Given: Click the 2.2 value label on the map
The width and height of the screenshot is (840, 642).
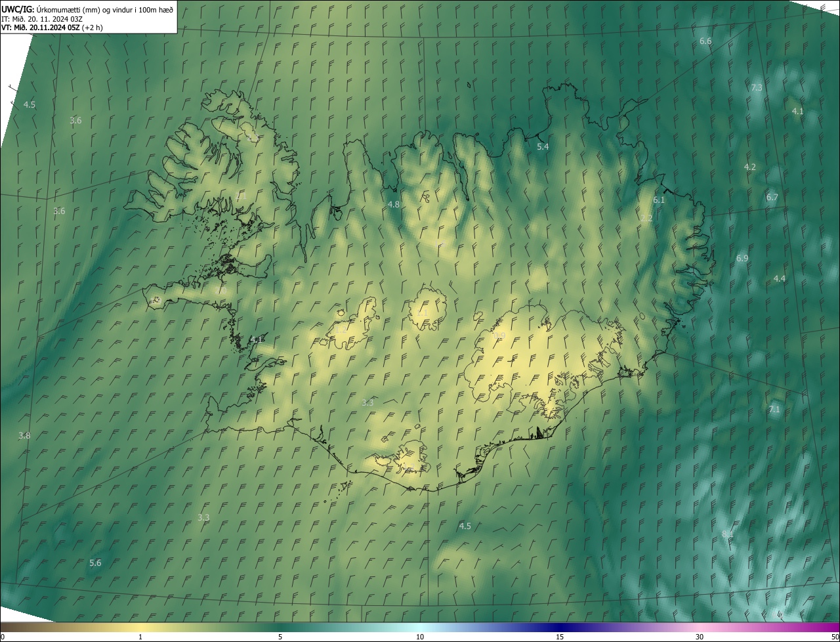Looking at the screenshot, I should tap(646, 218).
